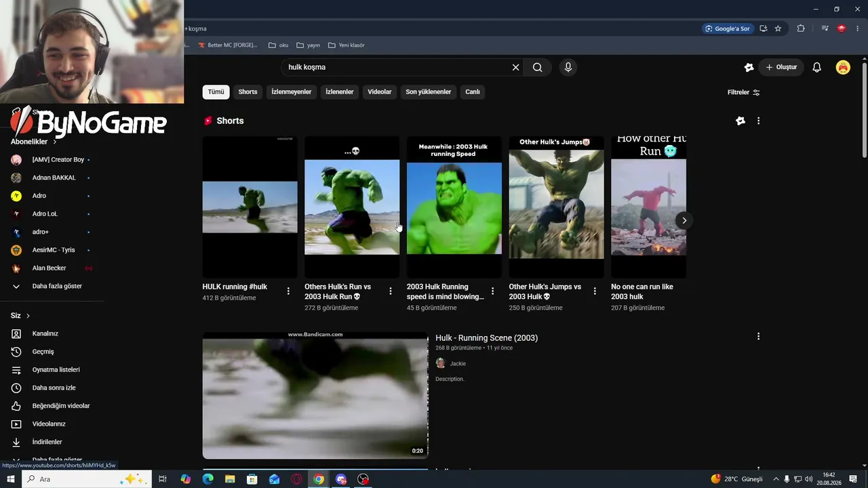Screen dimensions: 868x488
Task: Open 'Meanwhile : 2003 Hulk running Speed' short thumbnail
Action: click(454, 207)
